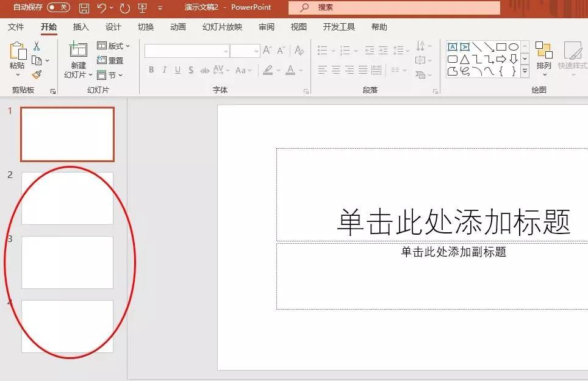Toggle Underline formatting
The image size is (588, 381).
click(x=177, y=69)
